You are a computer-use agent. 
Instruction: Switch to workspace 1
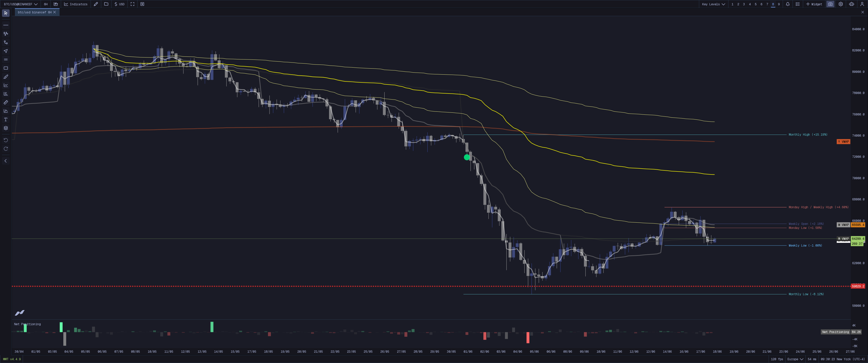pyautogui.click(x=732, y=4)
